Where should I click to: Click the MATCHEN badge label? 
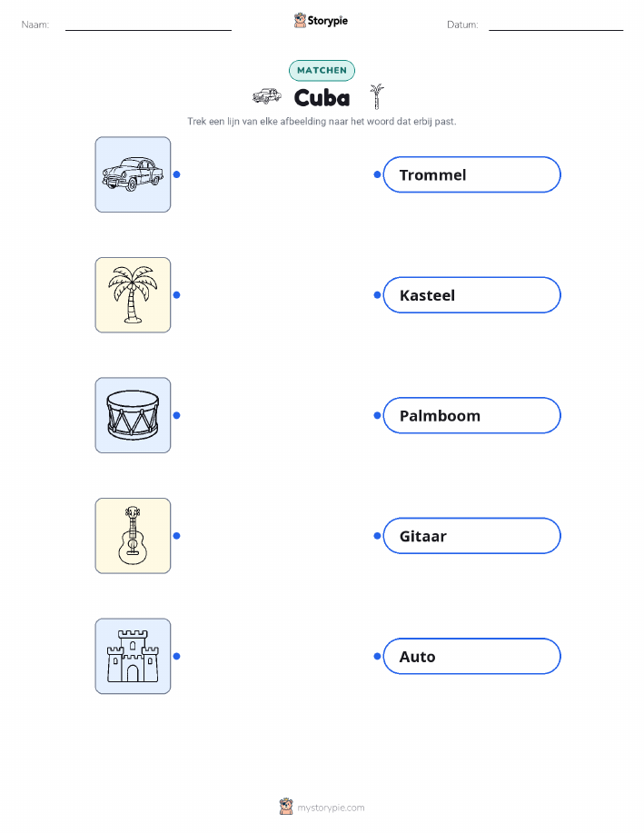pyautogui.click(x=322, y=70)
